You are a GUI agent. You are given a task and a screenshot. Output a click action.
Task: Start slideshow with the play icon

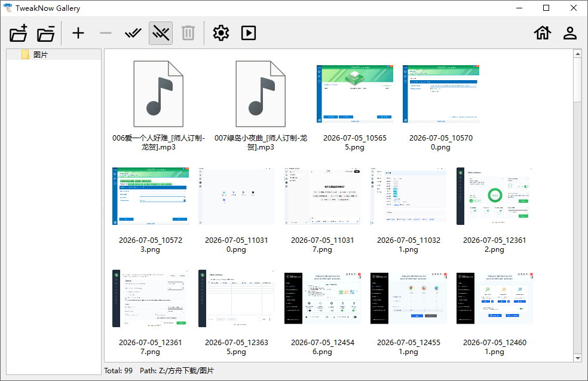click(x=249, y=33)
